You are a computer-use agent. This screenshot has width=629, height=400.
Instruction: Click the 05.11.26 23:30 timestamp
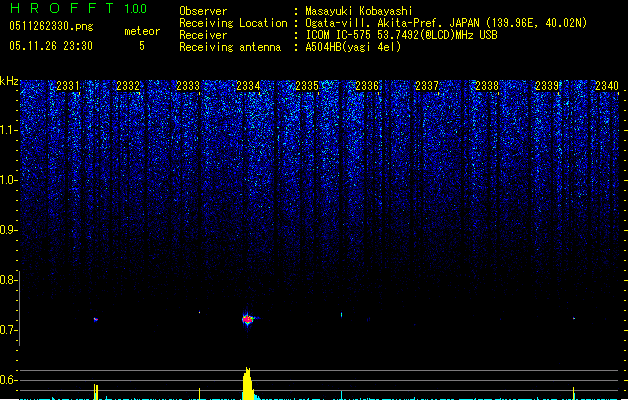pos(51,45)
